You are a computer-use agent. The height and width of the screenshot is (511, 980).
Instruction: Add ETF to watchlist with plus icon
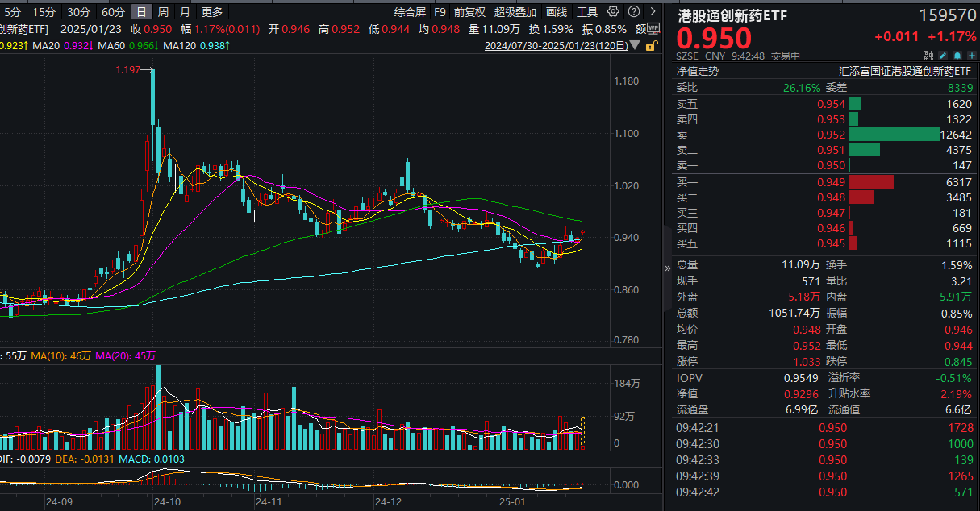point(970,56)
